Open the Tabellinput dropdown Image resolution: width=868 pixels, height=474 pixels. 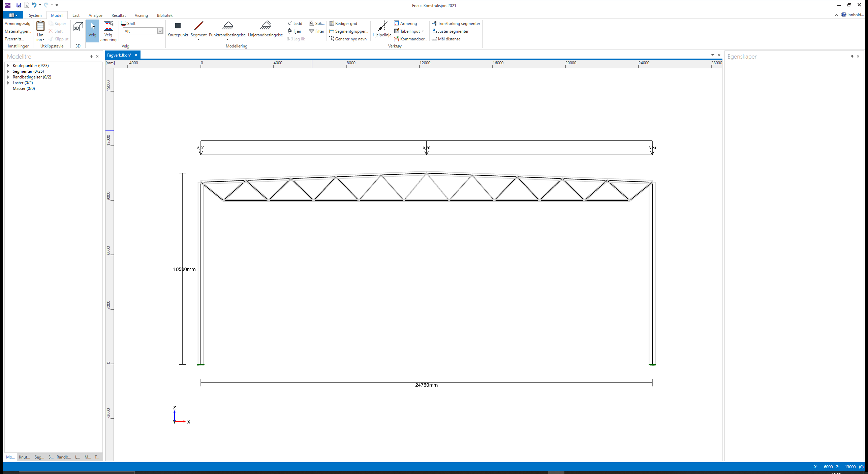coord(409,31)
